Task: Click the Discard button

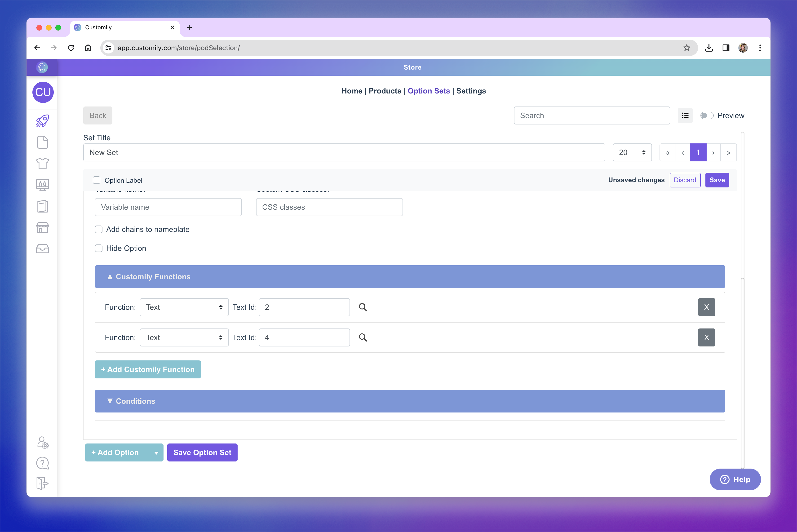Action: (x=685, y=180)
